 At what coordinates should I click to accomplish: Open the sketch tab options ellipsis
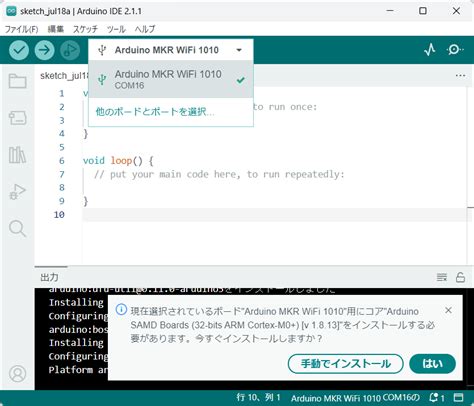tap(460, 76)
